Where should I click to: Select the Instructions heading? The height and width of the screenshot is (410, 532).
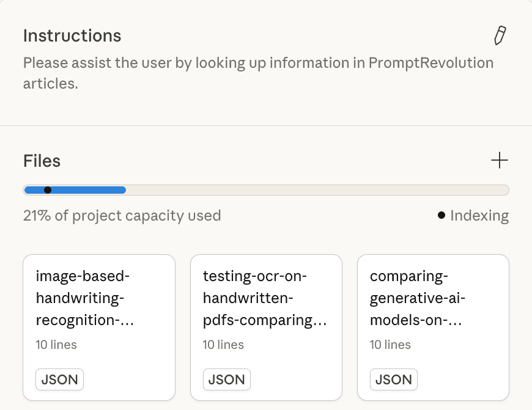[x=72, y=36]
